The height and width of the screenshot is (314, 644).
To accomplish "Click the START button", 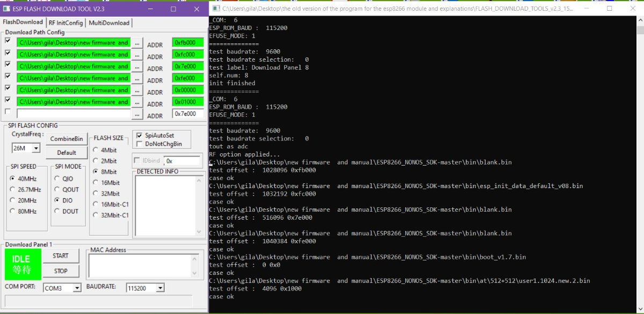I will [x=61, y=256].
